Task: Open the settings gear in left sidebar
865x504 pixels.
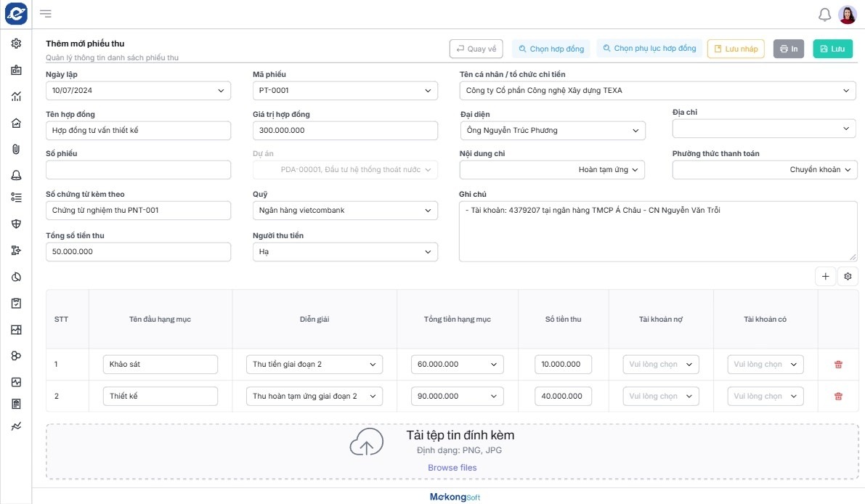Action: (16, 44)
